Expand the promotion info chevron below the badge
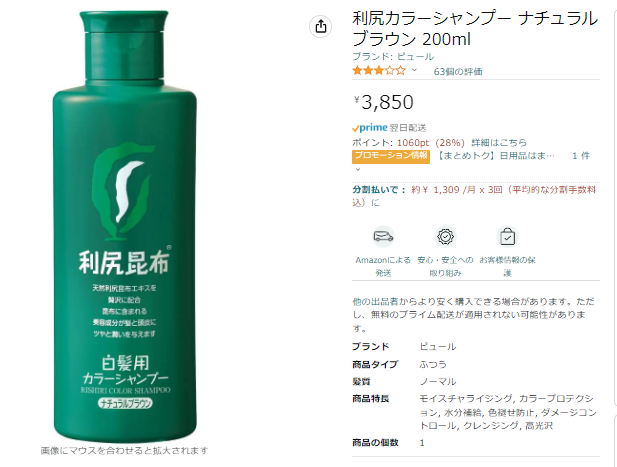The image size is (617, 467). point(358,169)
